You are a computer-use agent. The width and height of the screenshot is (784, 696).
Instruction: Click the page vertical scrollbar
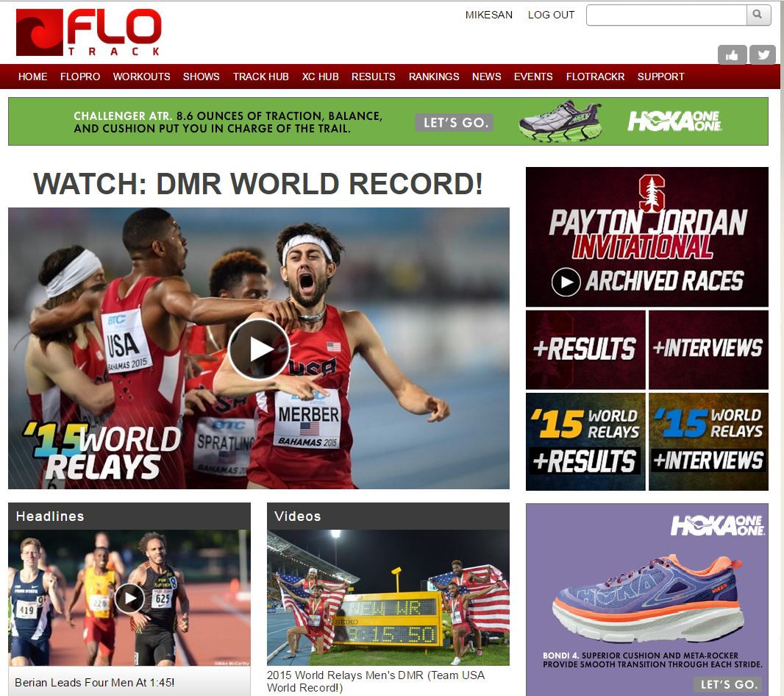[780, 348]
